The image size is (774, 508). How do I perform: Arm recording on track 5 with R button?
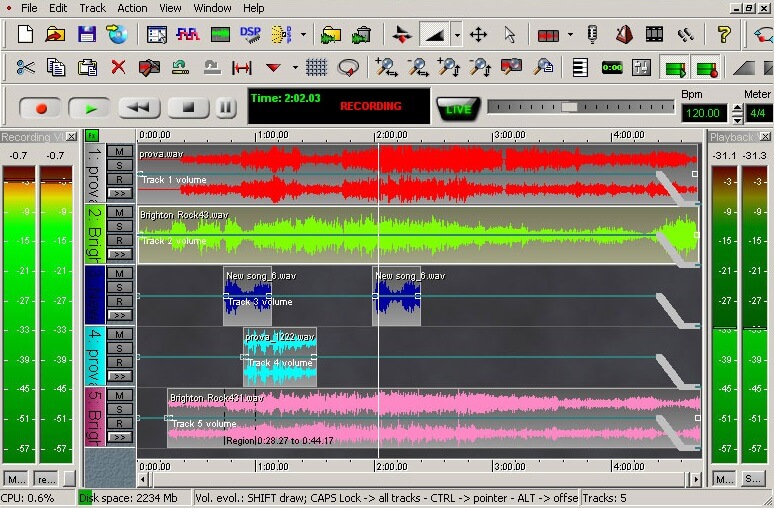[x=119, y=424]
